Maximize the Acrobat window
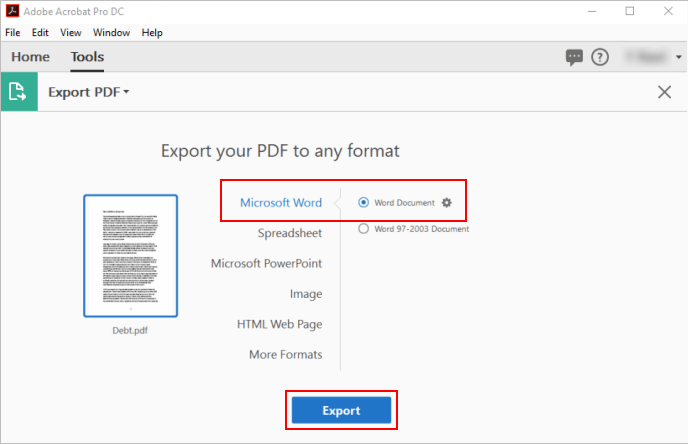 tap(630, 11)
